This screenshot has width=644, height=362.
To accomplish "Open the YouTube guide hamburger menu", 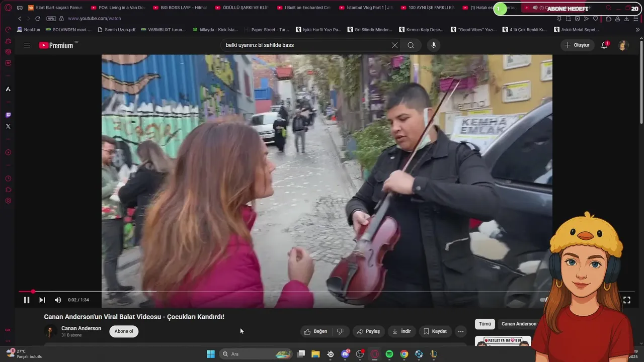I will click(x=27, y=45).
